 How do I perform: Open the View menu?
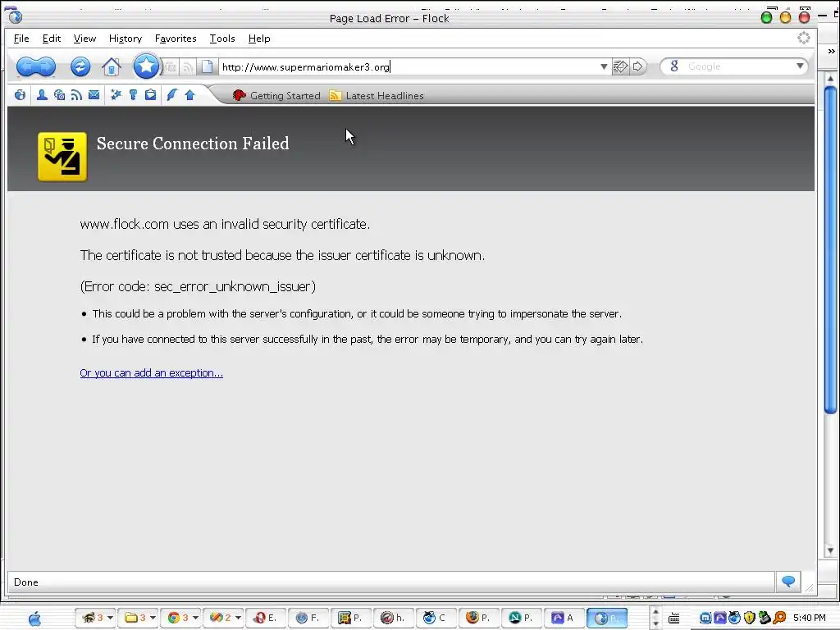point(84,39)
